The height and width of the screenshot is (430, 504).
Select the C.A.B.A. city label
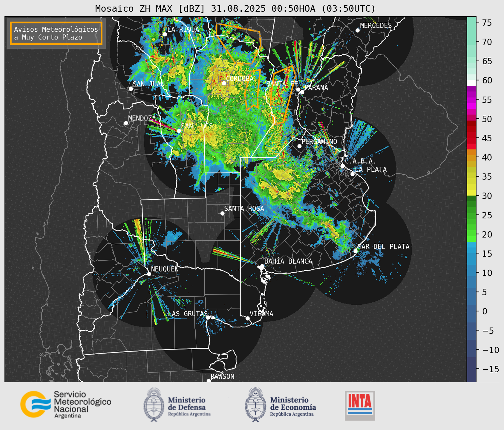(361, 161)
